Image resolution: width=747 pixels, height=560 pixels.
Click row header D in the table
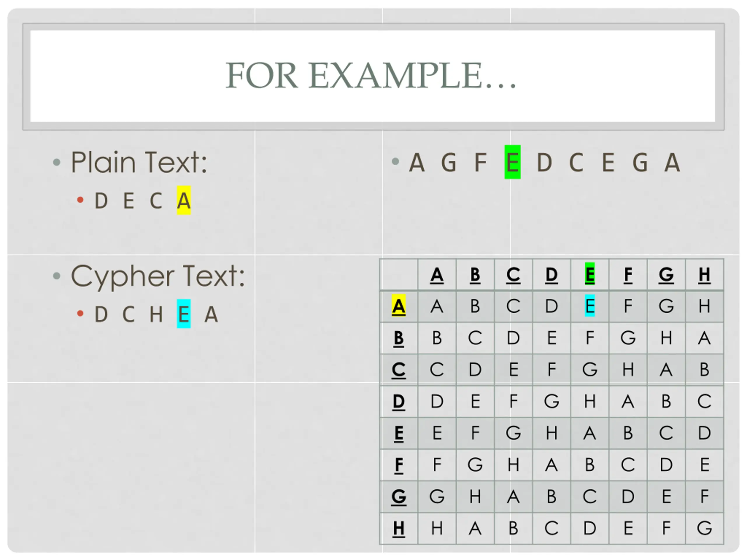399,402
